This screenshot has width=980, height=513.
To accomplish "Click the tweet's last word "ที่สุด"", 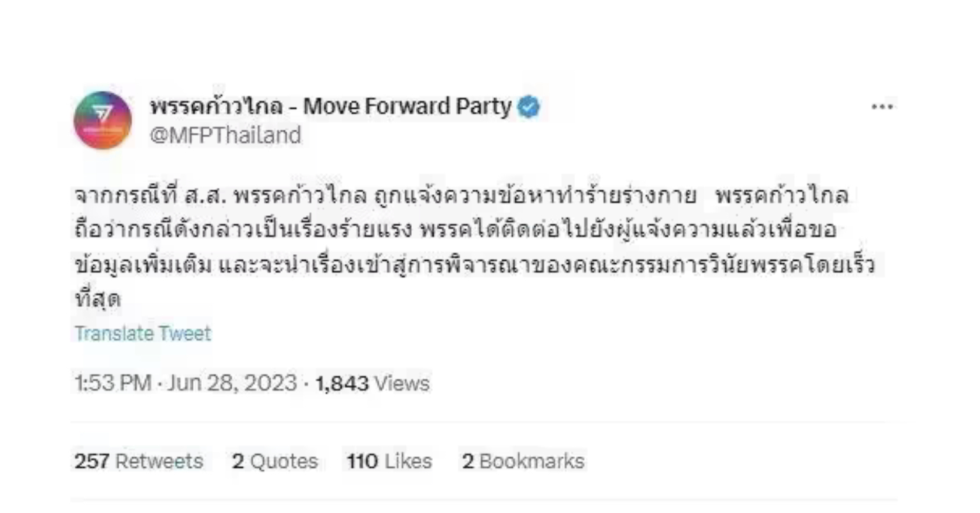I will (x=98, y=299).
